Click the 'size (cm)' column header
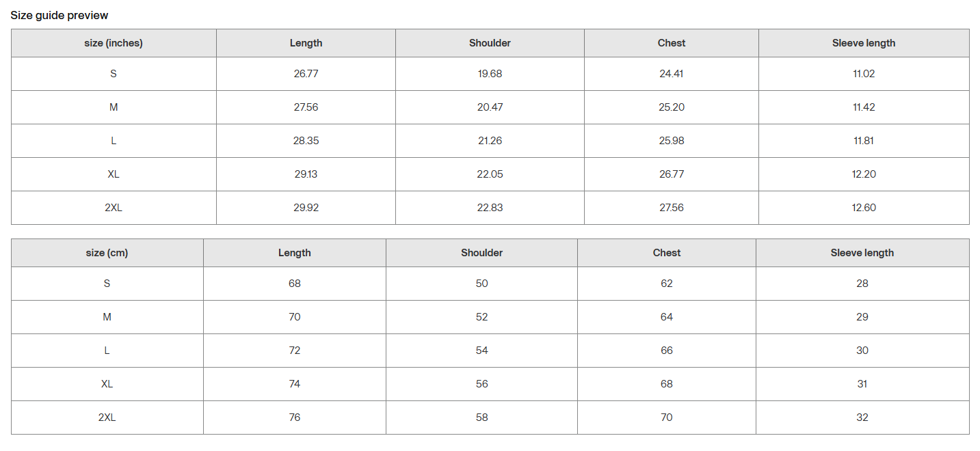The height and width of the screenshot is (451, 980). click(x=107, y=253)
